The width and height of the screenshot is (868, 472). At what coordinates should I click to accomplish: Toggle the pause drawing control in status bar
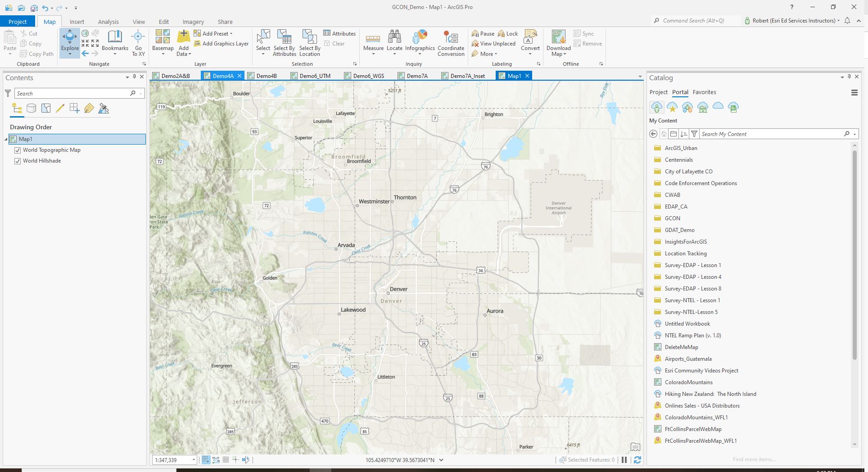(624, 460)
